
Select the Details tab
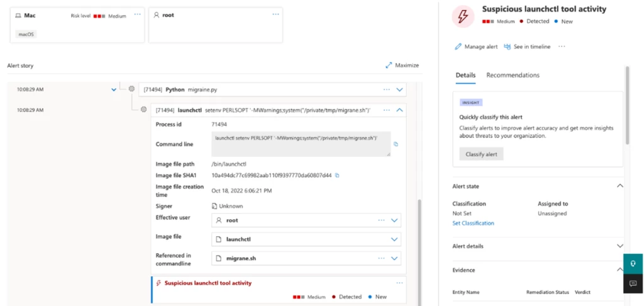465,76
